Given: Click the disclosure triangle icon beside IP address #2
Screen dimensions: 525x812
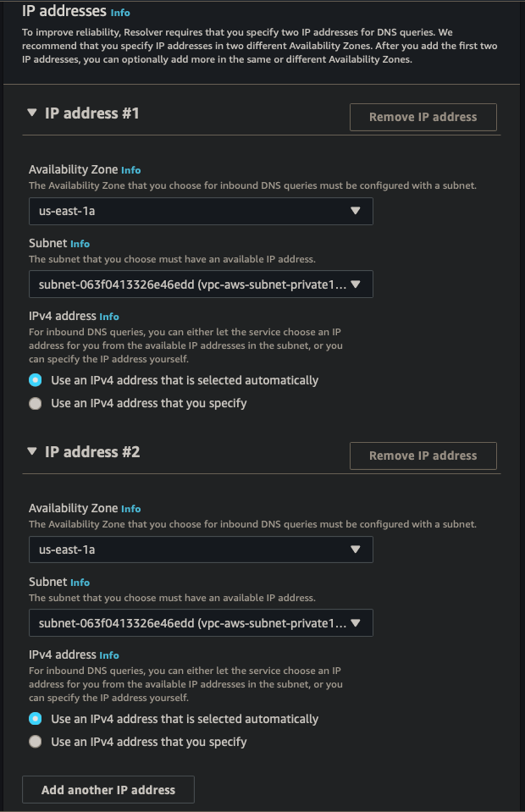Looking at the screenshot, I should [x=32, y=451].
